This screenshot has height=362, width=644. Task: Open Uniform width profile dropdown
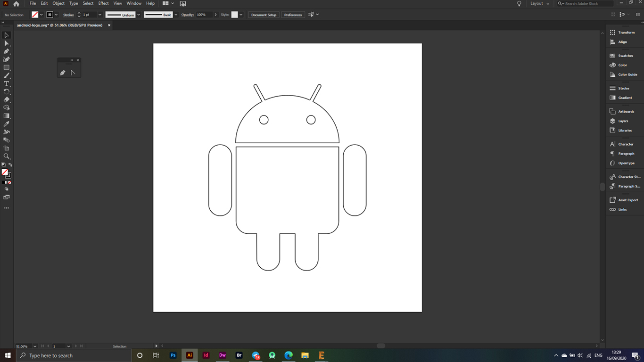pyautogui.click(x=139, y=15)
